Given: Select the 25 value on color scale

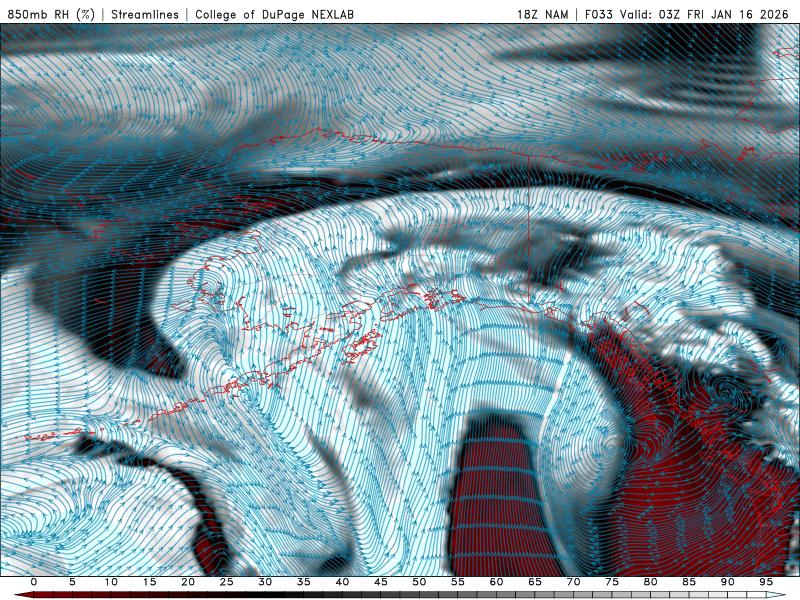Looking at the screenshot, I should [227, 582].
